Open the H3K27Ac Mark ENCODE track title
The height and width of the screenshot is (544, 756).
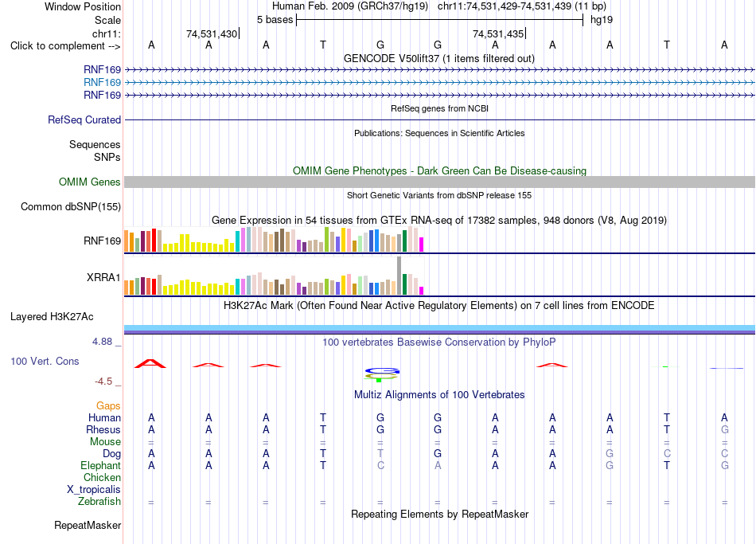[439, 306]
